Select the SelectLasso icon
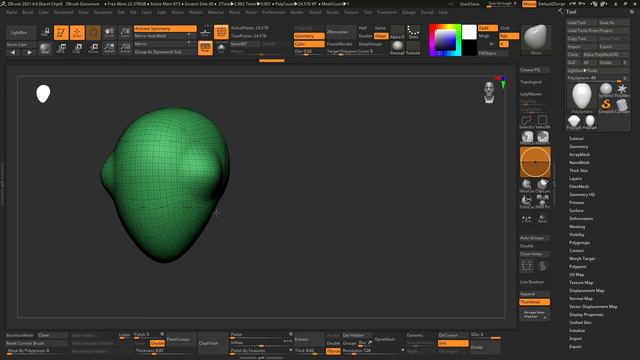The width and height of the screenshot is (640, 360). pos(527,122)
